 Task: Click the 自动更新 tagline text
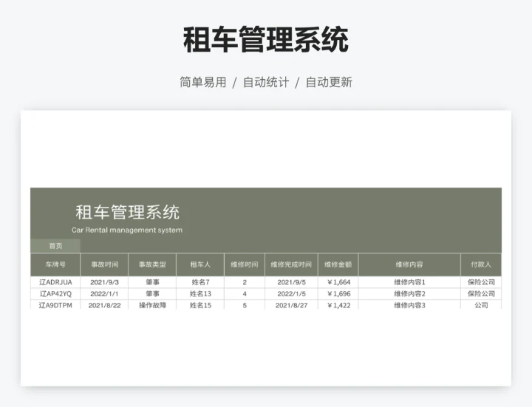click(329, 82)
